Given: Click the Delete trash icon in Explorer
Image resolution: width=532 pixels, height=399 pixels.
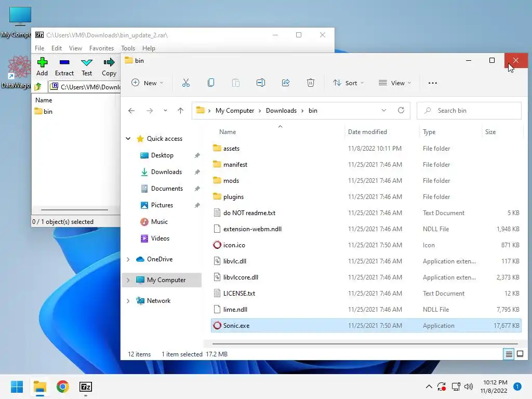Looking at the screenshot, I should pos(311,83).
